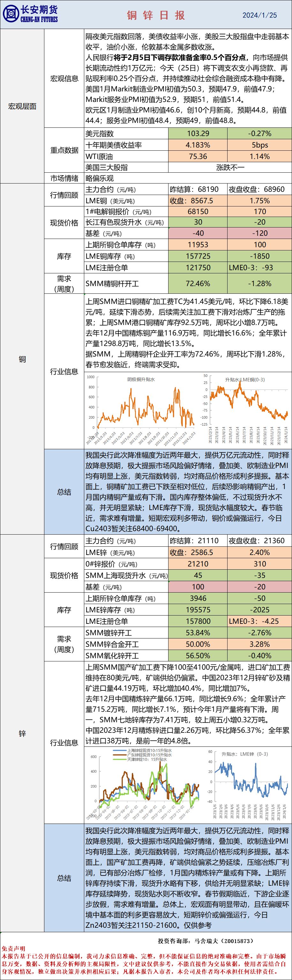This screenshot has width=292, height=980.
Task: Select the electrolytic copper quote 68150
Action: pyautogui.click(x=198, y=212)
